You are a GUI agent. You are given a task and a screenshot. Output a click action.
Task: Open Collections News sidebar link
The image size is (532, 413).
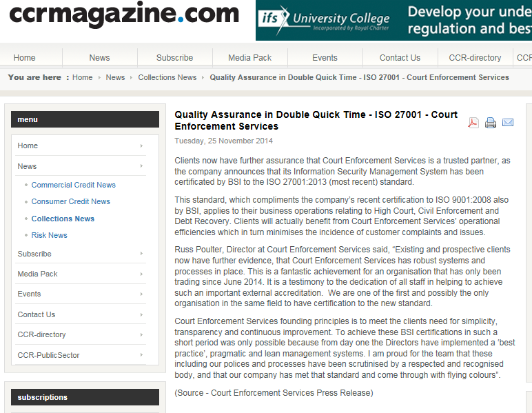coord(63,219)
